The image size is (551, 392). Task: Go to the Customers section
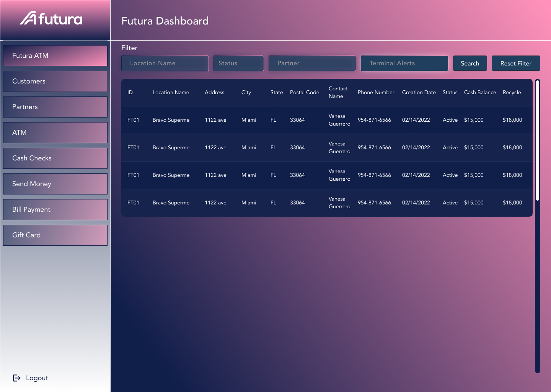coord(55,81)
